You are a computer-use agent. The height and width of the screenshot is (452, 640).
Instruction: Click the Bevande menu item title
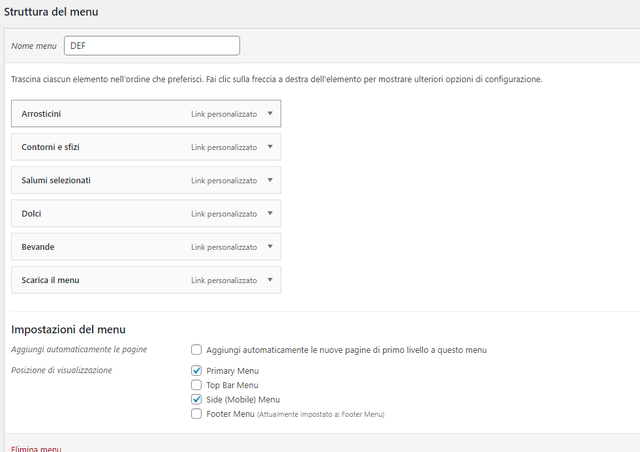coord(38,246)
